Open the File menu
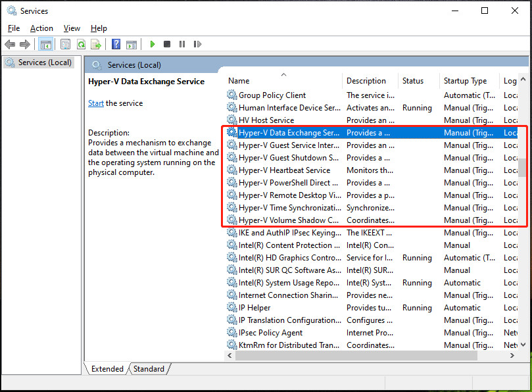The image size is (532, 392). [14, 28]
